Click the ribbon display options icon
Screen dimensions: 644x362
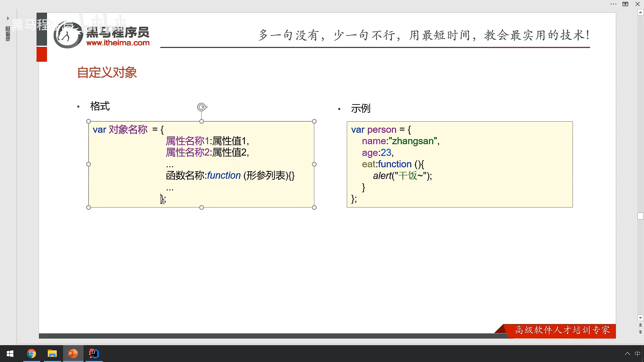coord(625,4)
